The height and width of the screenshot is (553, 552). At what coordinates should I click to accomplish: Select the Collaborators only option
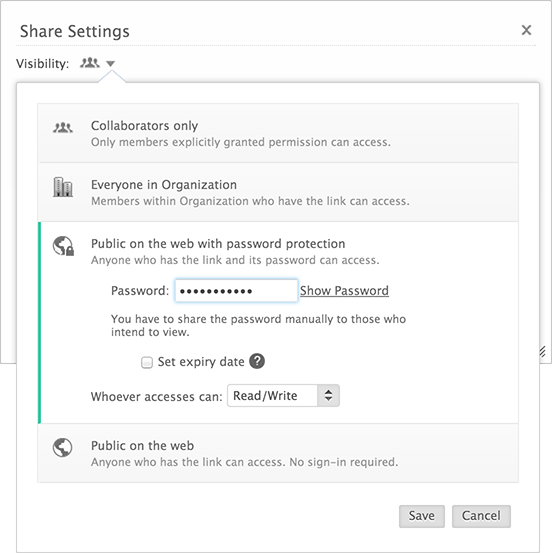tap(278, 133)
